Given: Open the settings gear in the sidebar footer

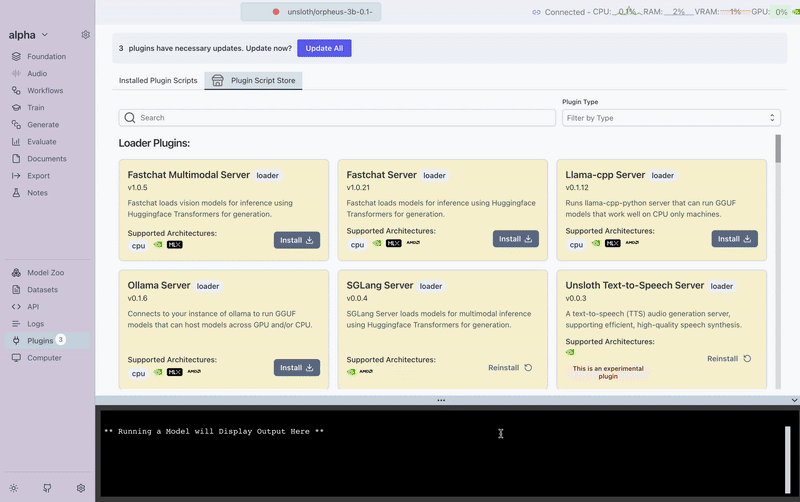Looking at the screenshot, I should (x=81, y=488).
